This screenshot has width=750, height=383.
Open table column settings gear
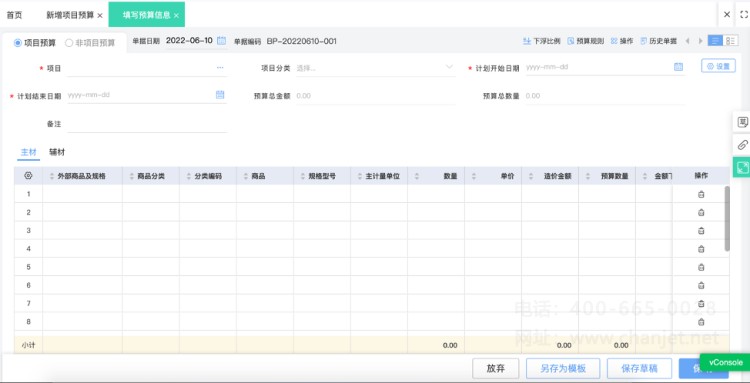(x=28, y=175)
